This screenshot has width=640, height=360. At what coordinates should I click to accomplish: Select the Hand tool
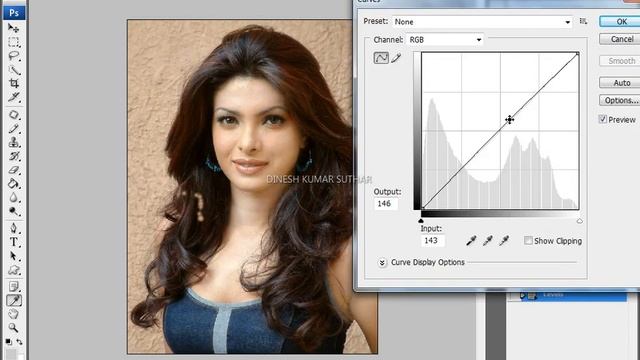point(13,314)
